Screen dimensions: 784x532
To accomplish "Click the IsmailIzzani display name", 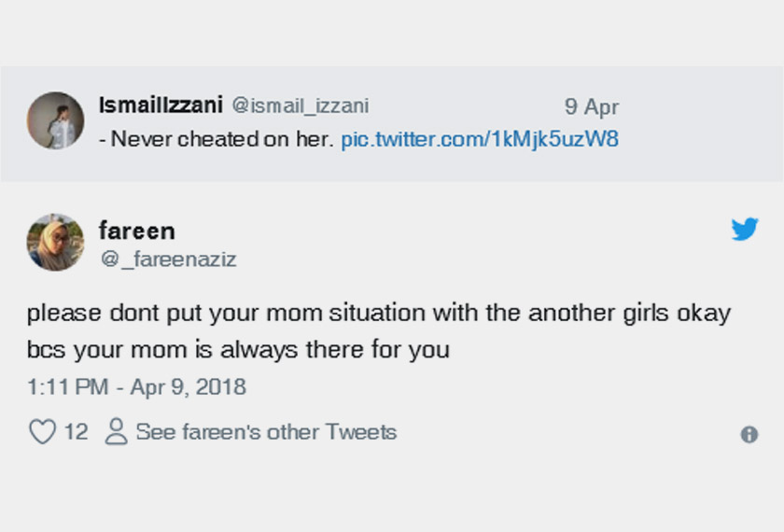I will 160,105.
